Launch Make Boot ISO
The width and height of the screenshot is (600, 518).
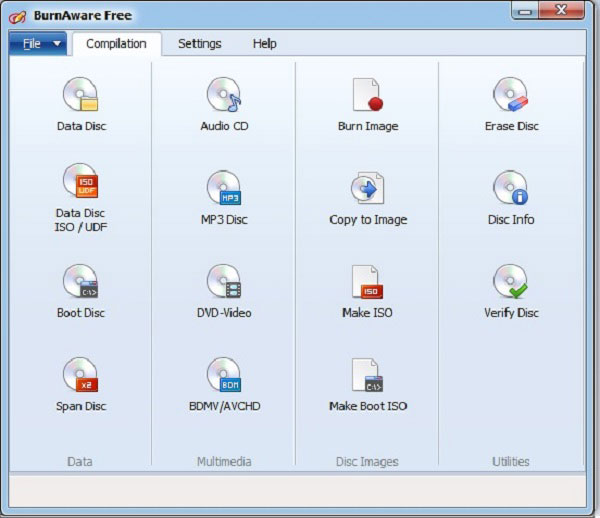(x=368, y=384)
